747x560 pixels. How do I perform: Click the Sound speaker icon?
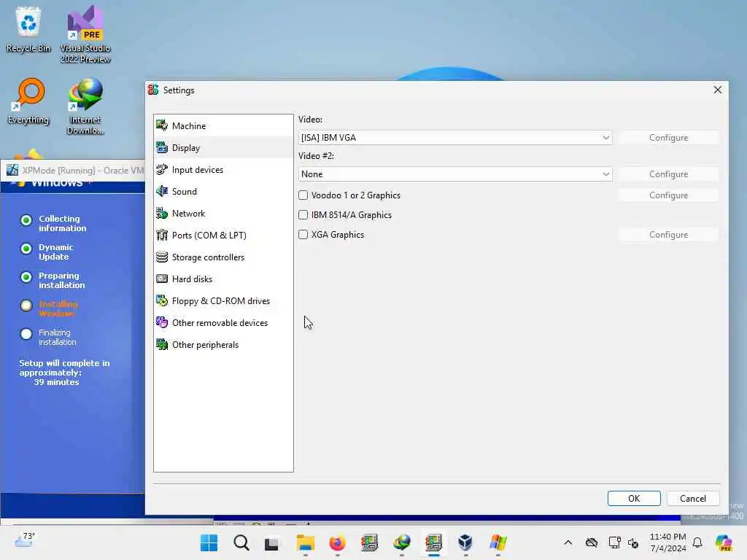click(x=162, y=192)
